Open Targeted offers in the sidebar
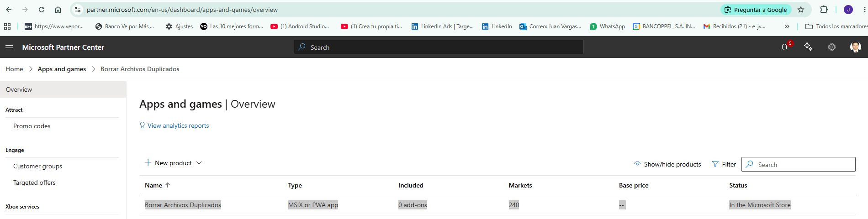 coord(34,182)
